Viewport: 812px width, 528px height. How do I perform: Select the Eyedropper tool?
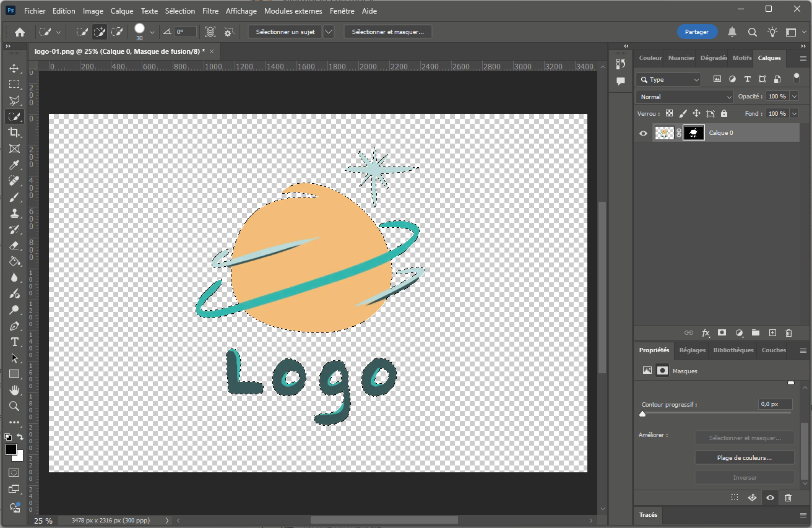[14, 165]
